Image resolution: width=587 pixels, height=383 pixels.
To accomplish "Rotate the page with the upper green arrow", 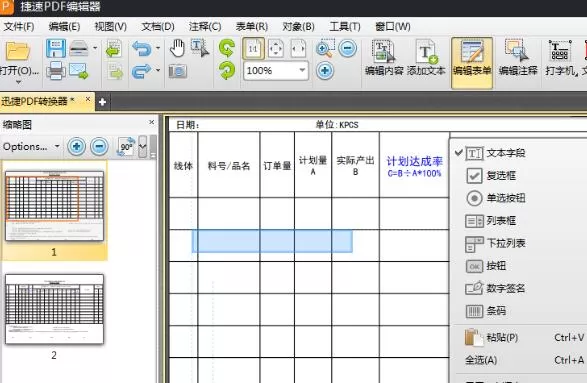I will tap(227, 48).
